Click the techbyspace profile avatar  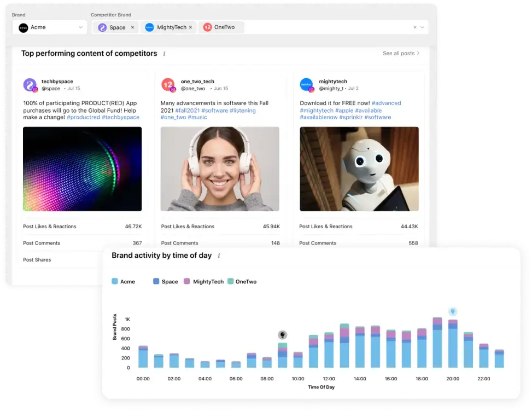click(30, 85)
